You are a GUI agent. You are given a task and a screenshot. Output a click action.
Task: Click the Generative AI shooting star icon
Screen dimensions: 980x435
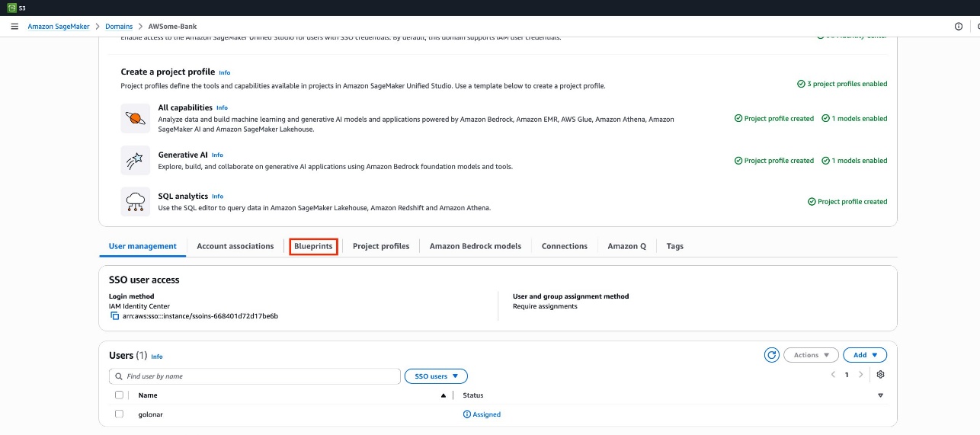tap(136, 160)
